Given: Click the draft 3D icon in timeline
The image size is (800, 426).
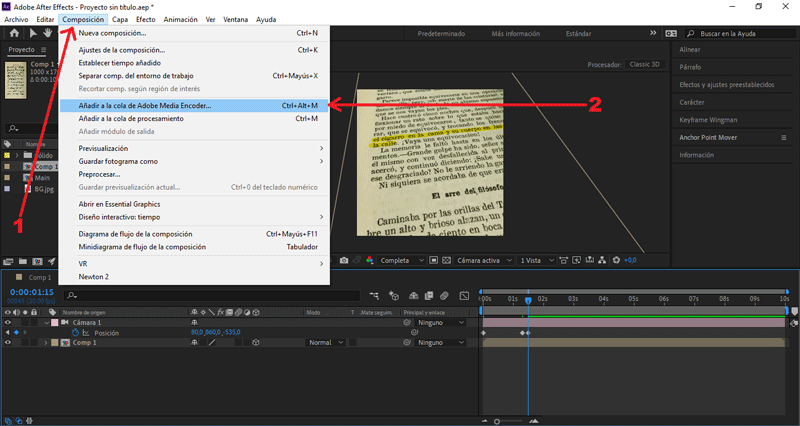Looking at the screenshot, I should click(394, 295).
